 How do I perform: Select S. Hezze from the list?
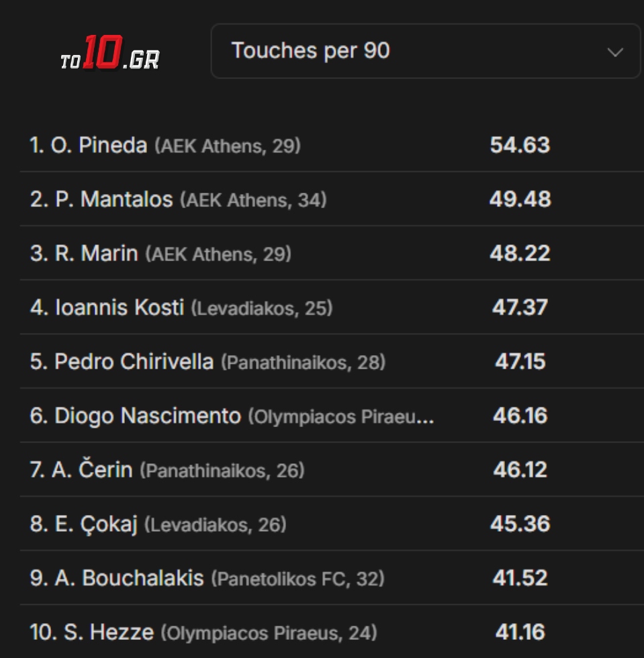pos(92,632)
